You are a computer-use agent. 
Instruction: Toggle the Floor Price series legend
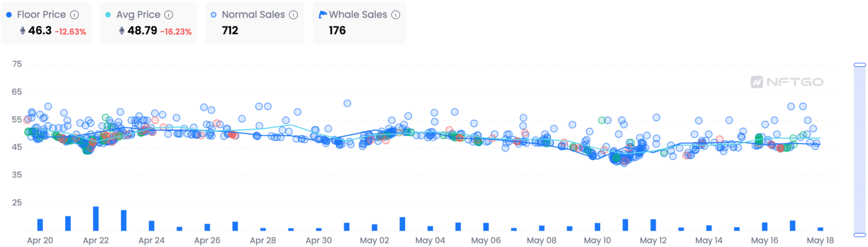[x=41, y=15]
